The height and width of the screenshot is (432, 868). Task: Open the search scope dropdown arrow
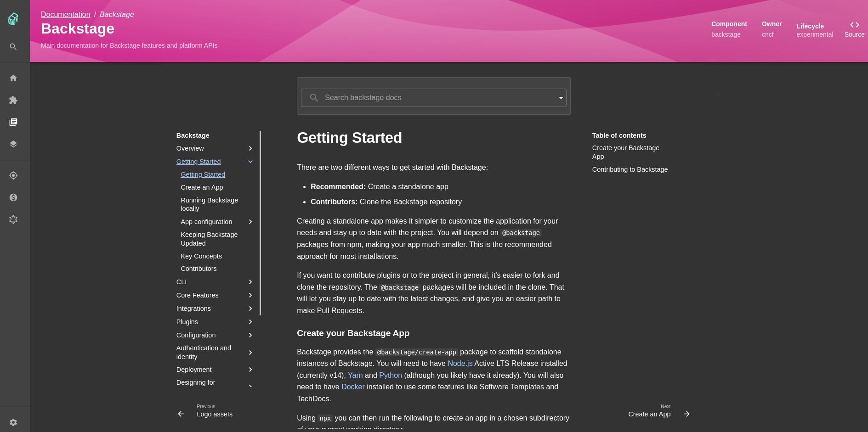(x=561, y=98)
